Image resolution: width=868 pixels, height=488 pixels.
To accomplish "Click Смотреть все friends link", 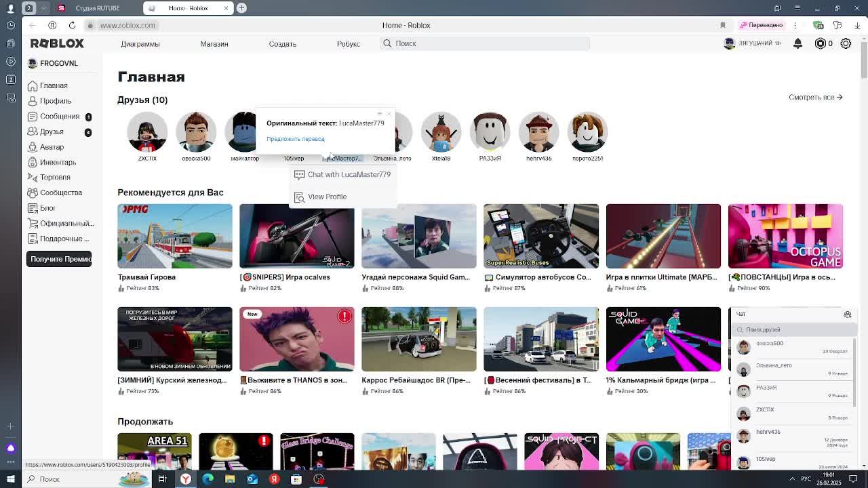I will 815,98.
